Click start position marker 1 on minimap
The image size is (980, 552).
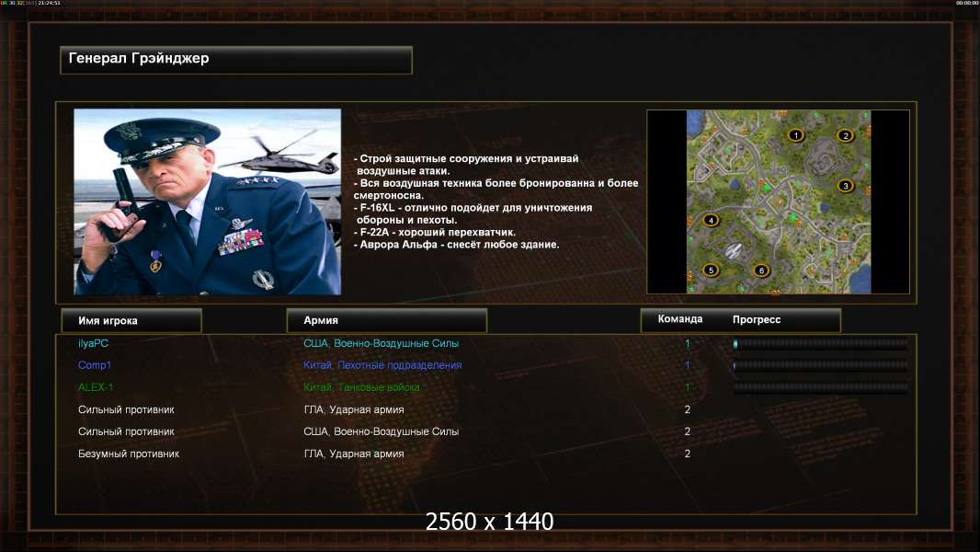click(x=795, y=135)
